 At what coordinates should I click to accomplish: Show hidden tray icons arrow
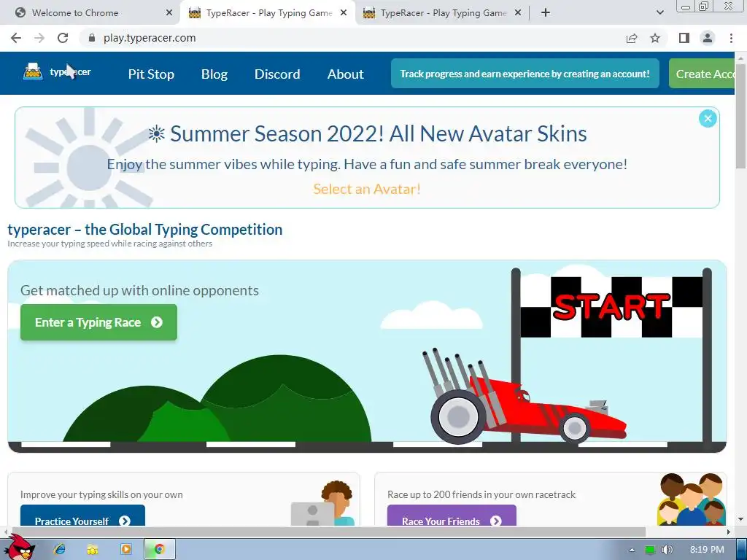[x=632, y=550]
